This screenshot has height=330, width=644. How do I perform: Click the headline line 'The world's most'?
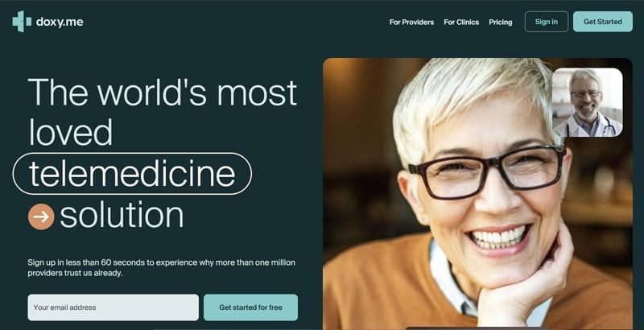[163, 92]
